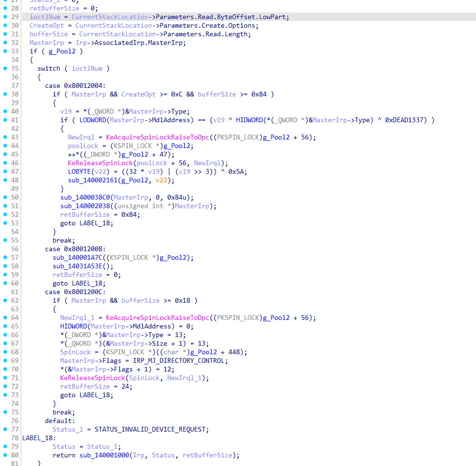The height and width of the screenshot is (466, 476).
Task: Select function sub_140001000 in return statement
Action: [x=105, y=455]
